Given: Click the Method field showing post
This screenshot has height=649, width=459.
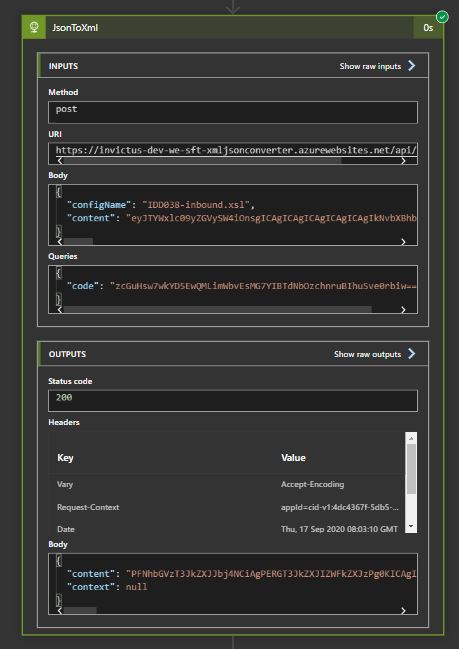Looking at the screenshot, I should (233, 112).
